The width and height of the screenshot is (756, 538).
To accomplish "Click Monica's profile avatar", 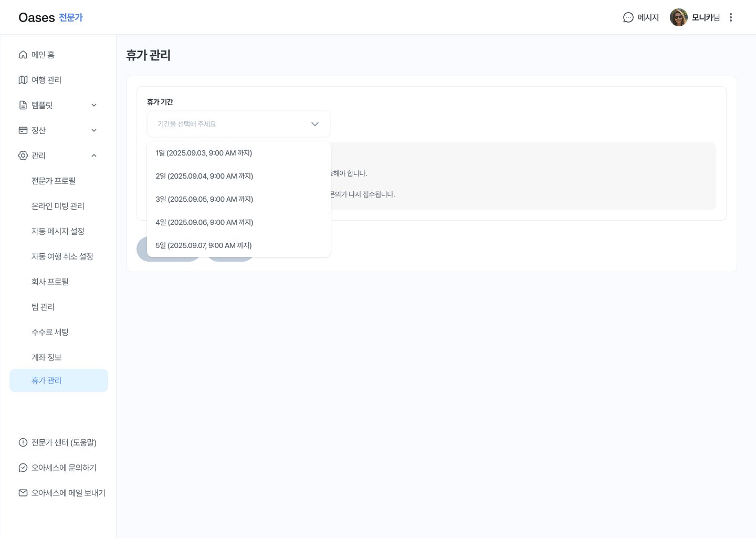I will pyautogui.click(x=678, y=17).
